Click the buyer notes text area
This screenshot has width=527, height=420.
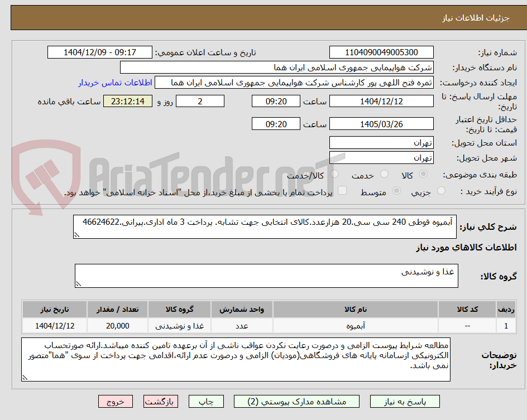pos(236,360)
